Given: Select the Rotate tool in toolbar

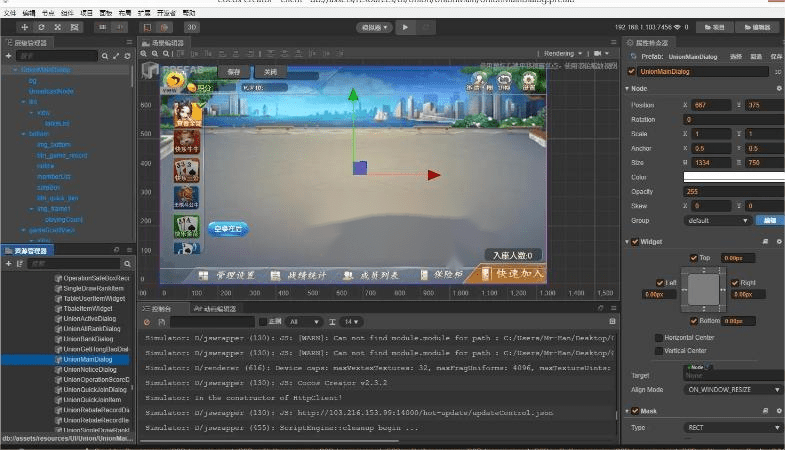Looking at the screenshot, I should click(x=41, y=27).
